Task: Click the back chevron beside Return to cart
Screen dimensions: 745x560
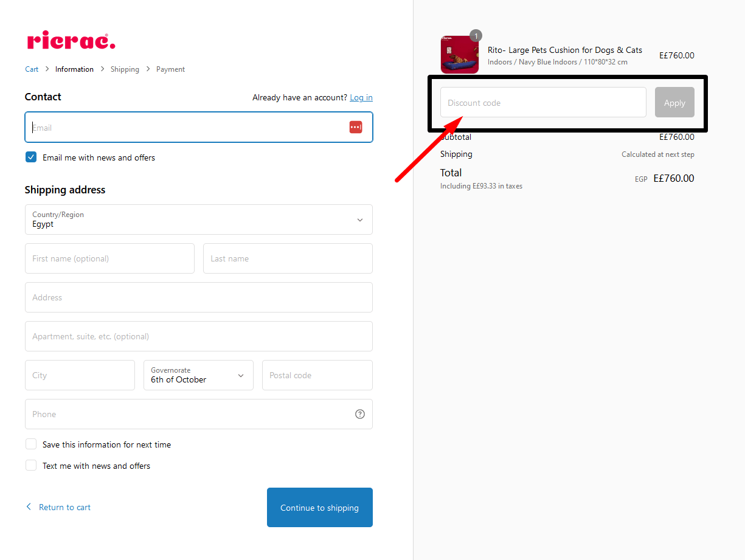Action: click(28, 506)
